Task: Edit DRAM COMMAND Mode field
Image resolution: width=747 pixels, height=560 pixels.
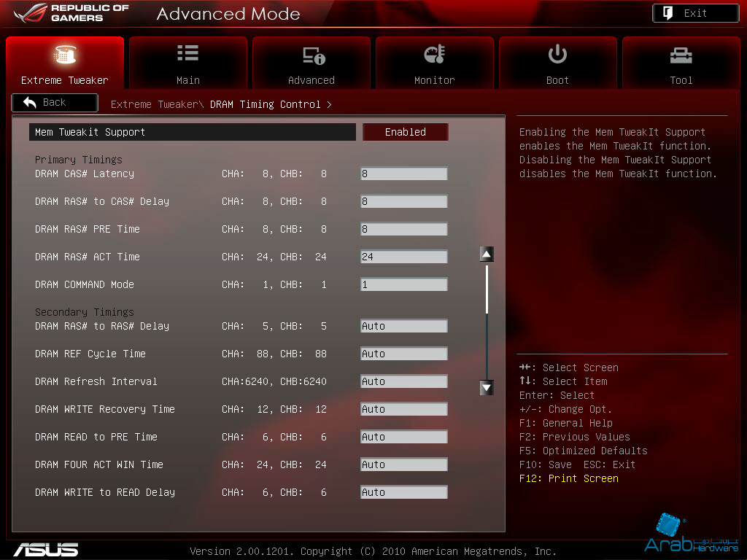Action: click(404, 284)
